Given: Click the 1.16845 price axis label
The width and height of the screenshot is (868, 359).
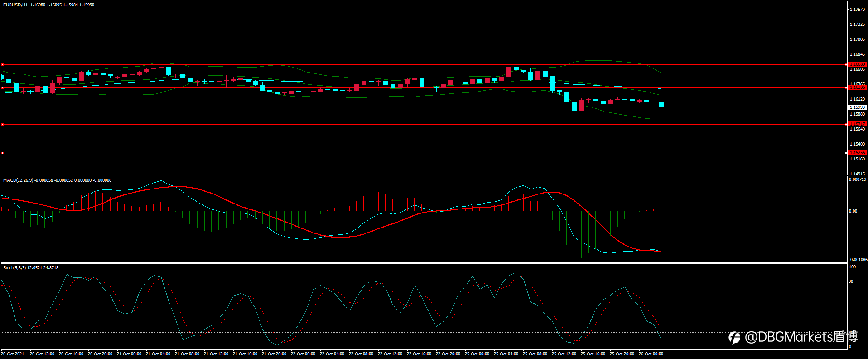Looking at the screenshot, I should click(x=857, y=54).
